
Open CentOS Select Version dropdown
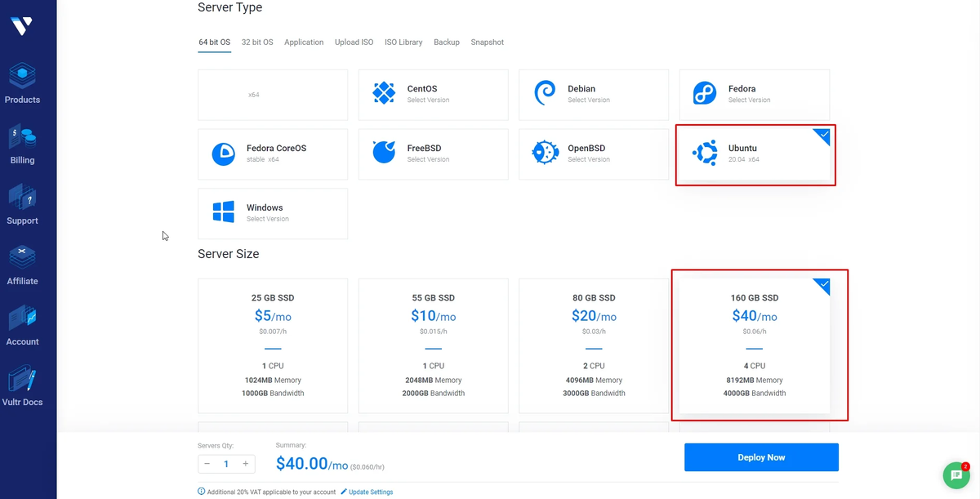coord(429,100)
